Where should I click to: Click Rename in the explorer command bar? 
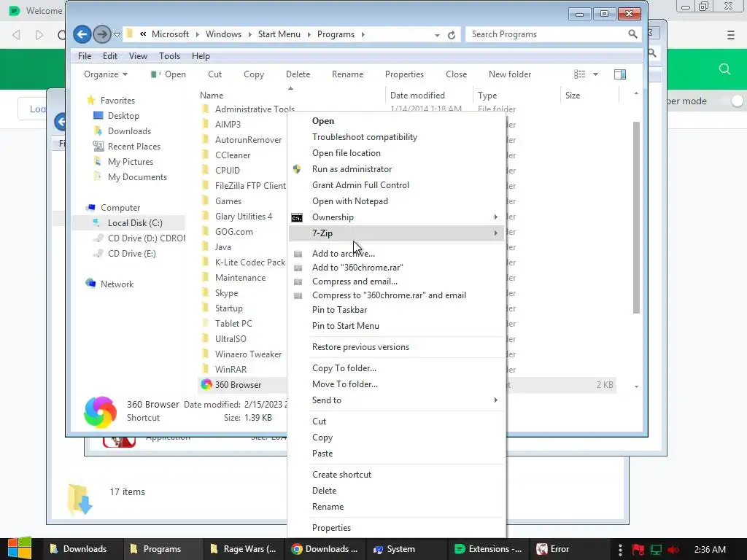[x=347, y=74]
